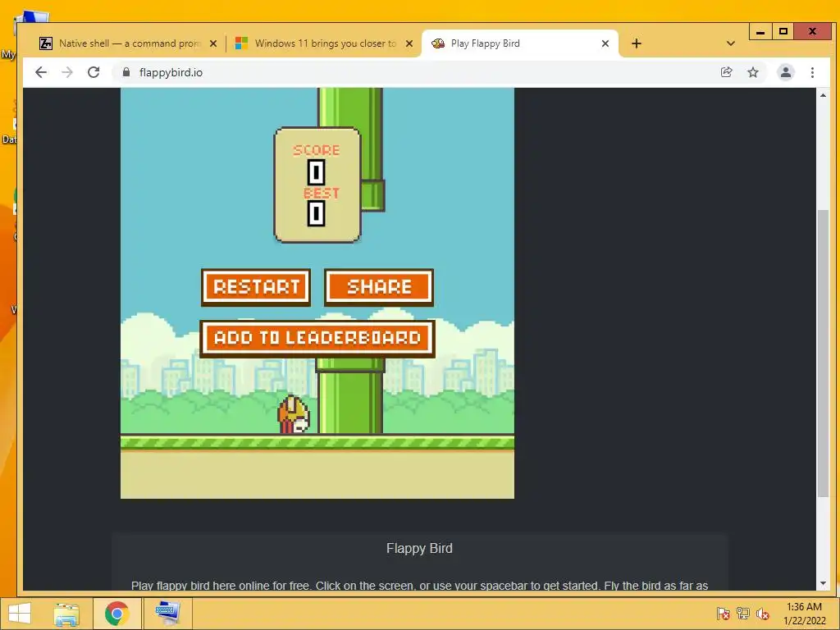Open a new tab with plus button
Viewport: 840px width, 630px height.
(x=637, y=43)
